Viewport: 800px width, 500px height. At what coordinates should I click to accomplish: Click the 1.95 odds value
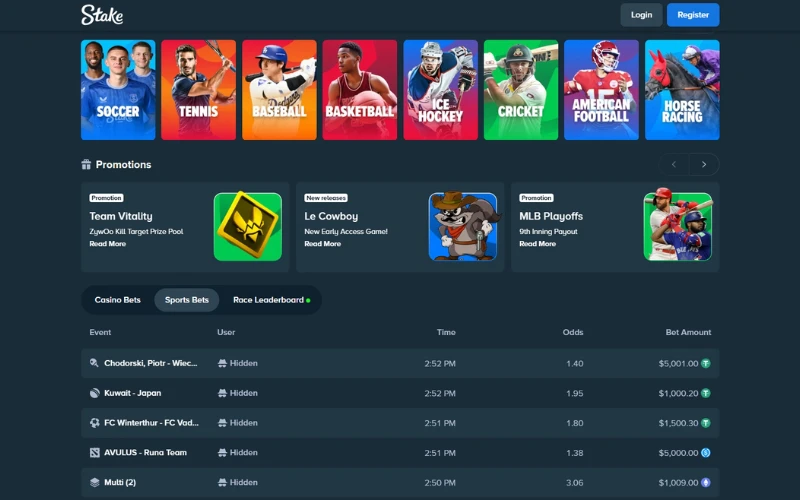[575, 393]
